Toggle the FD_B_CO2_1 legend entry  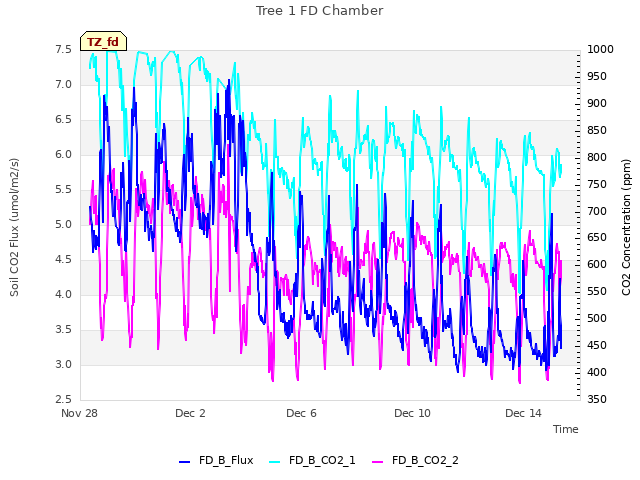(312, 460)
